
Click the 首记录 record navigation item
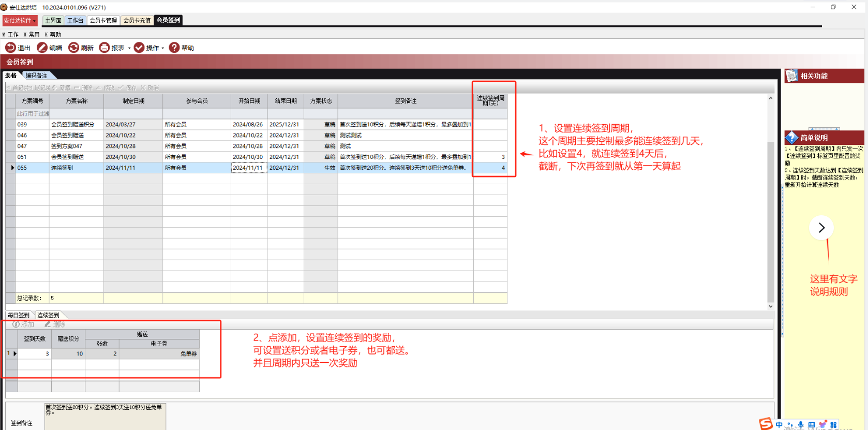tap(18, 88)
